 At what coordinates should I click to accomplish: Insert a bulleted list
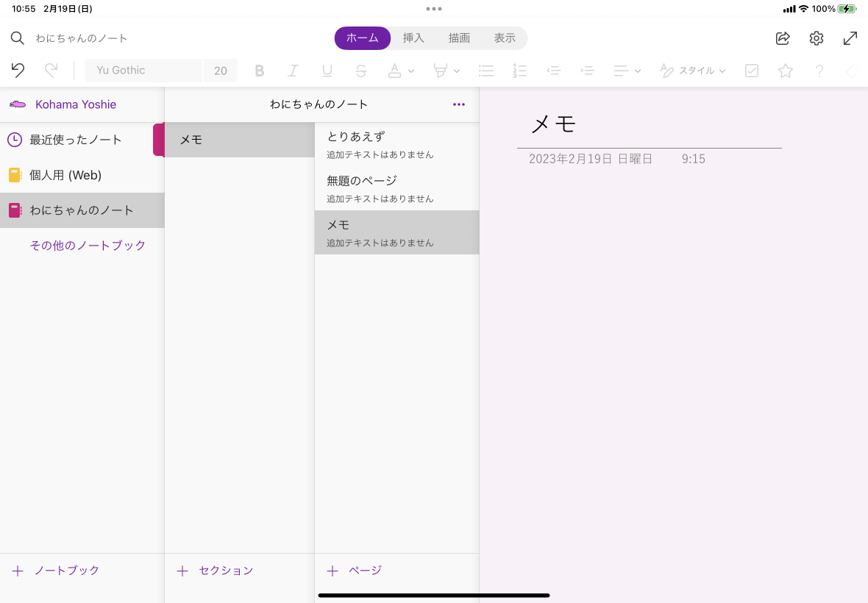click(x=486, y=71)
